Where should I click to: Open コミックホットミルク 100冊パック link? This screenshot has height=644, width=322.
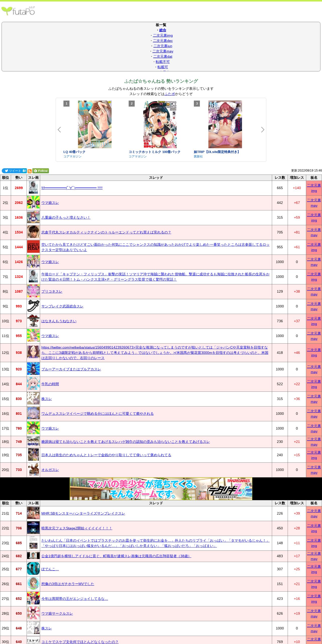pyautogui.click(x=154, y=152)
